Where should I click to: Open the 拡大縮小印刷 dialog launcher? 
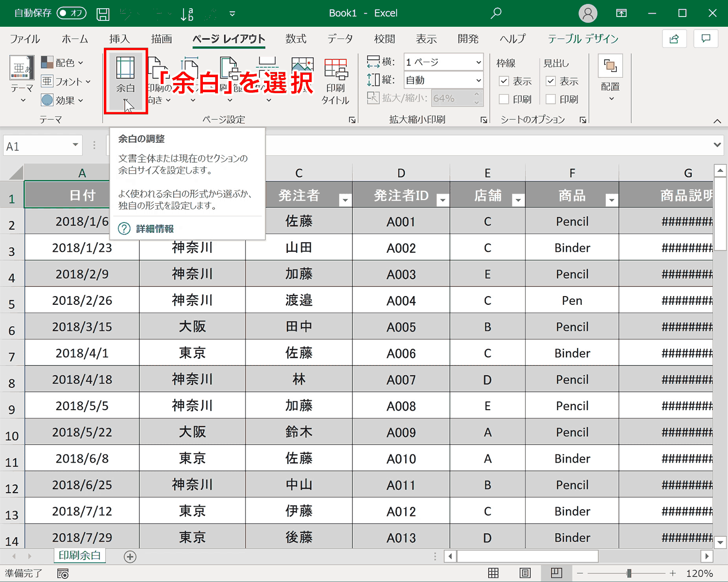click(484, 120)
